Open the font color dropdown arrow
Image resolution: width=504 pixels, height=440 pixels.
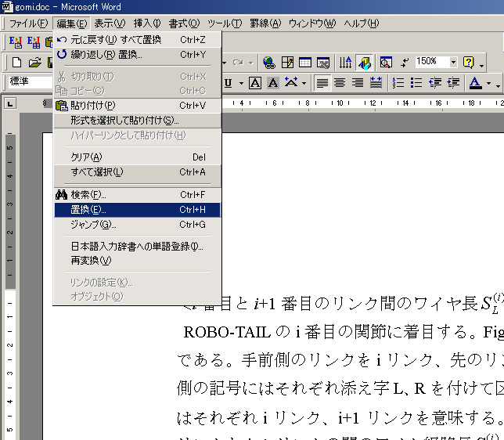tap(488, 83)
